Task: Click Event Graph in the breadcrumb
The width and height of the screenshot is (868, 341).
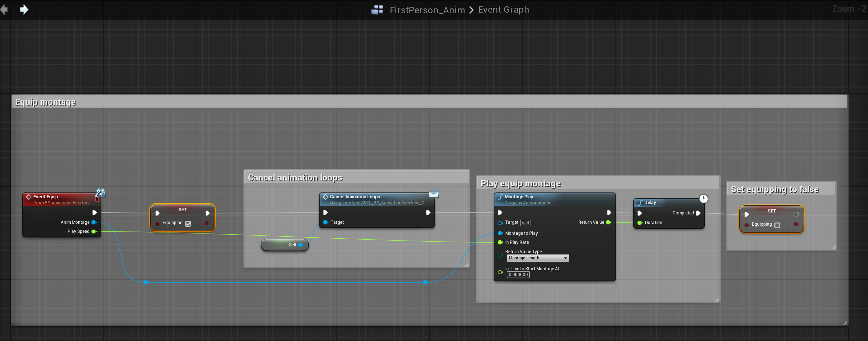Action: [503, 10]
